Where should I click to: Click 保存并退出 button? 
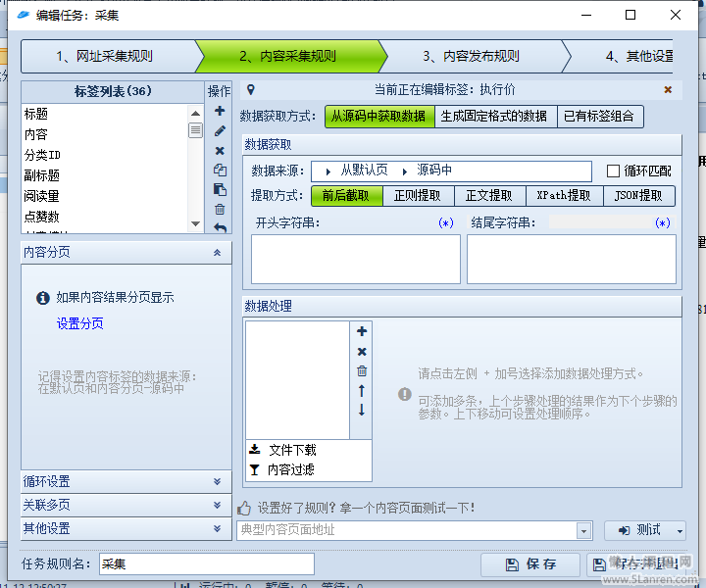tap(637, 564)
